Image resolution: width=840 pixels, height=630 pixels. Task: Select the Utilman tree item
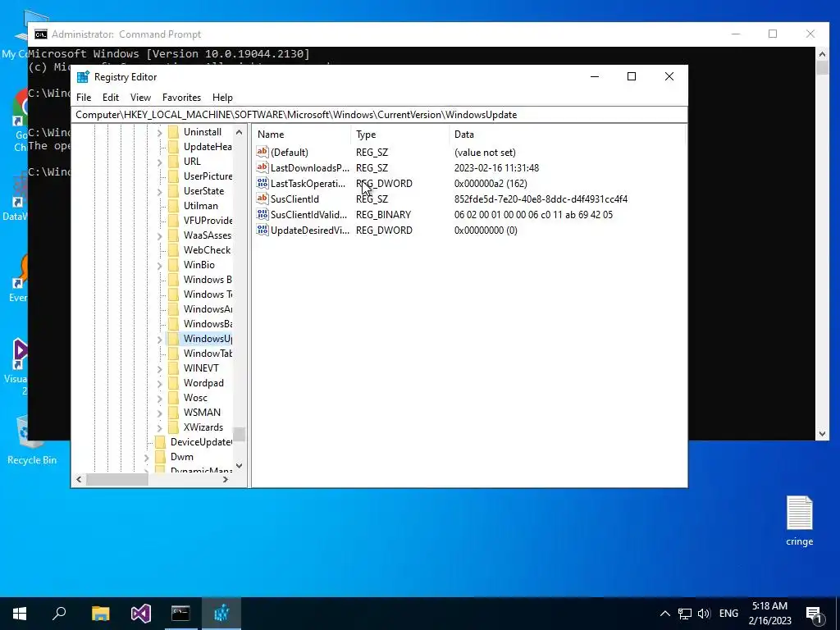tap(200, 206)
